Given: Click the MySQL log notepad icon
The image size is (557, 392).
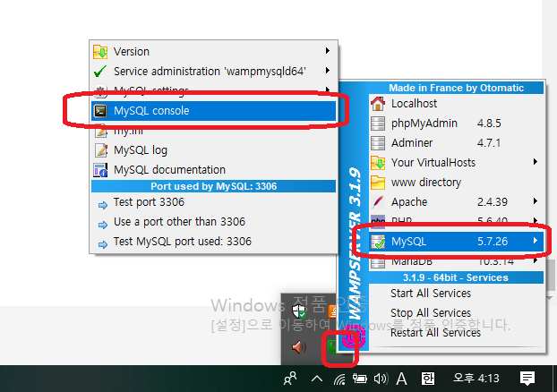Looking at the screenshot, I should click(x=101, y=150).
